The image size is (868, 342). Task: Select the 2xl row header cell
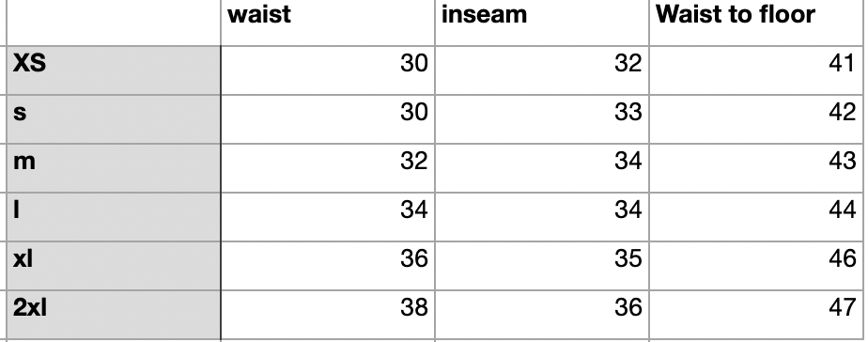coord(114,314)
